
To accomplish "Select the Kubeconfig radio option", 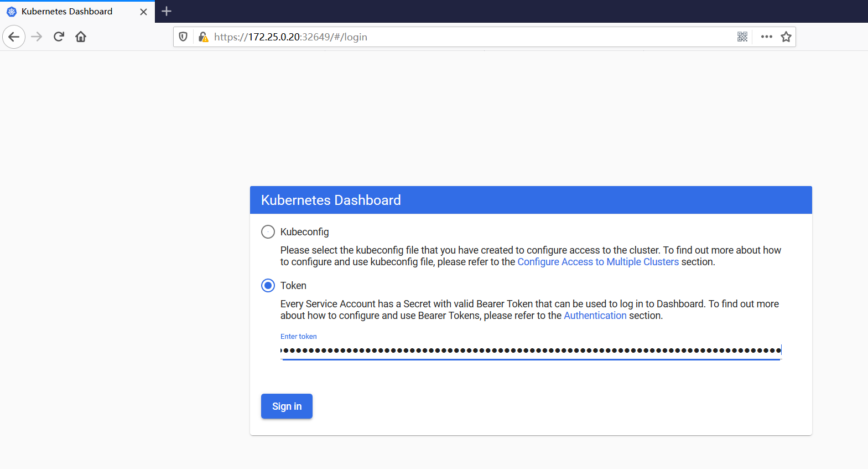I will click(268, 231).
